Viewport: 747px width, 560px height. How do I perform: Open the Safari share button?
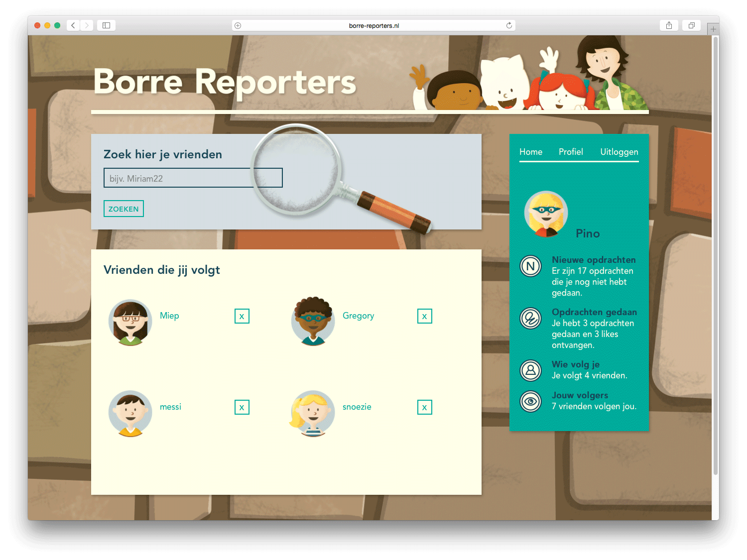[x=669, y=25]
